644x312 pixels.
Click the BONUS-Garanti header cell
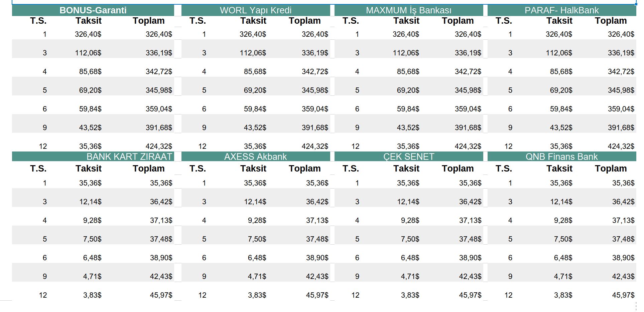point(93,10)
